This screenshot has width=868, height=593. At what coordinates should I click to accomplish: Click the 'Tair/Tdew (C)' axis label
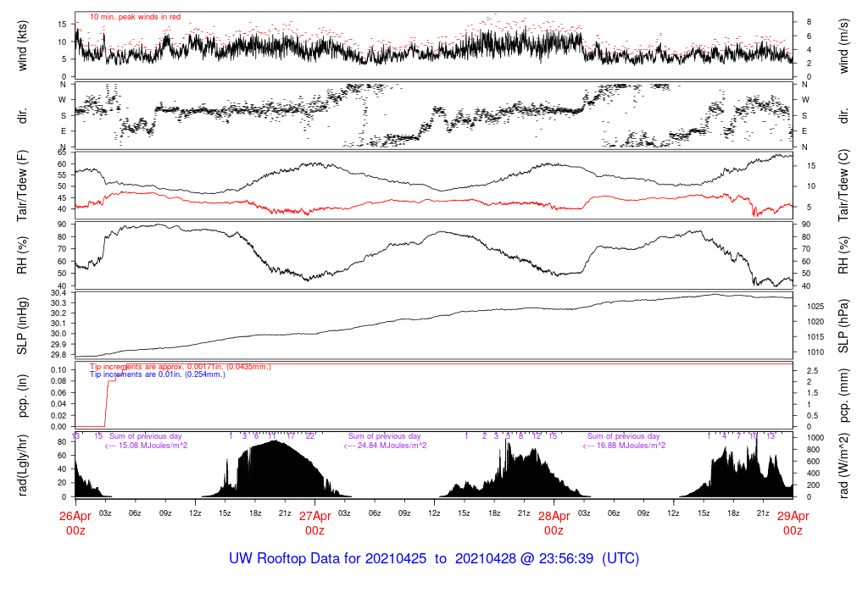[843, 186]
